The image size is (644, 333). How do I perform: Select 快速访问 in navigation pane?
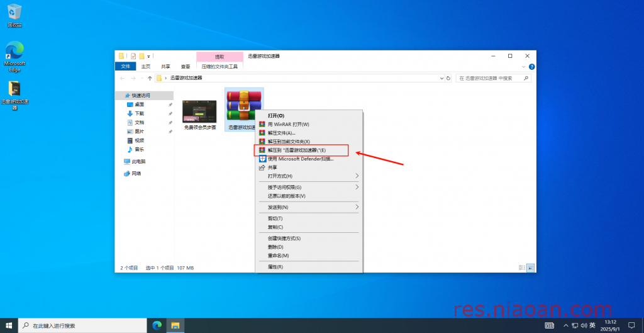click(x=144, y=96)
